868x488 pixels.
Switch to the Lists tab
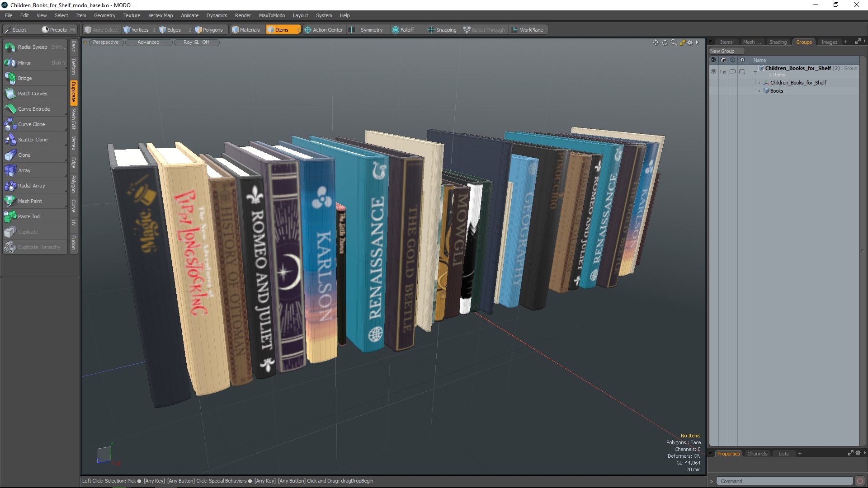[783, 454]
